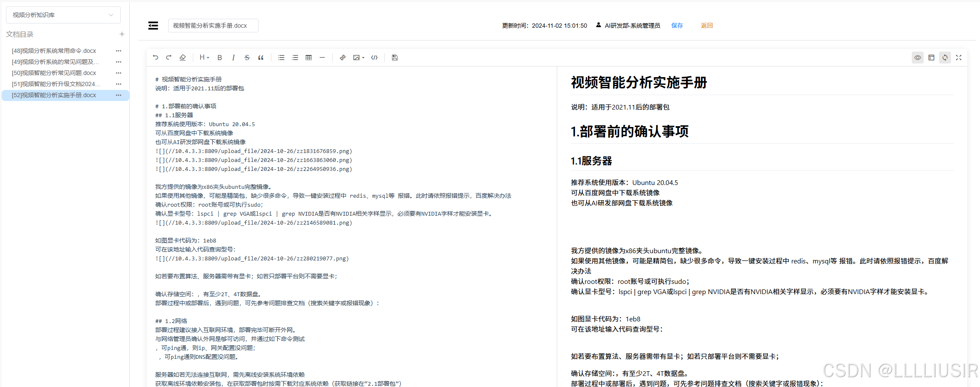Image resolution: width=980 pixels, height=387 pixels.
Task: Insert a code block
Action: (374, 58)
